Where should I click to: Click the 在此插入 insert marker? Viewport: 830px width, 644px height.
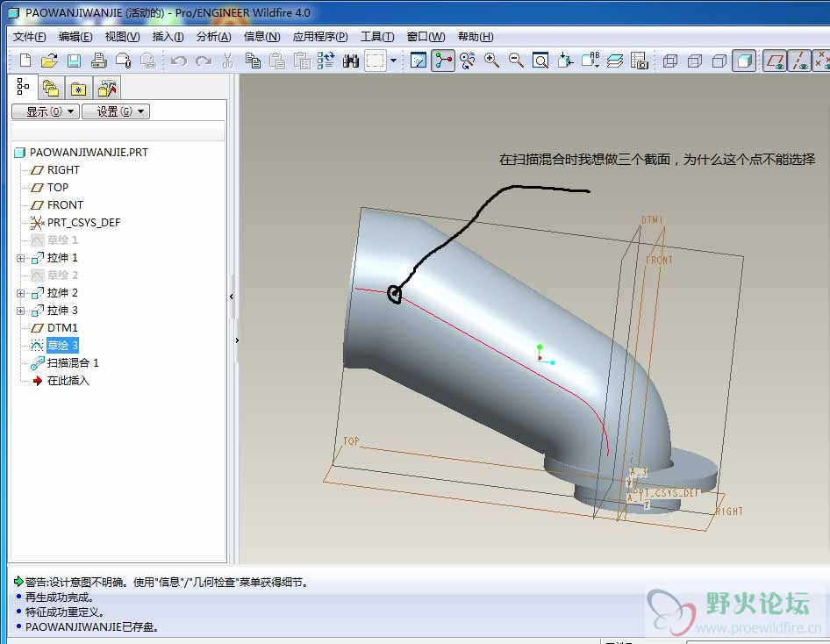(x=68, y=380)
